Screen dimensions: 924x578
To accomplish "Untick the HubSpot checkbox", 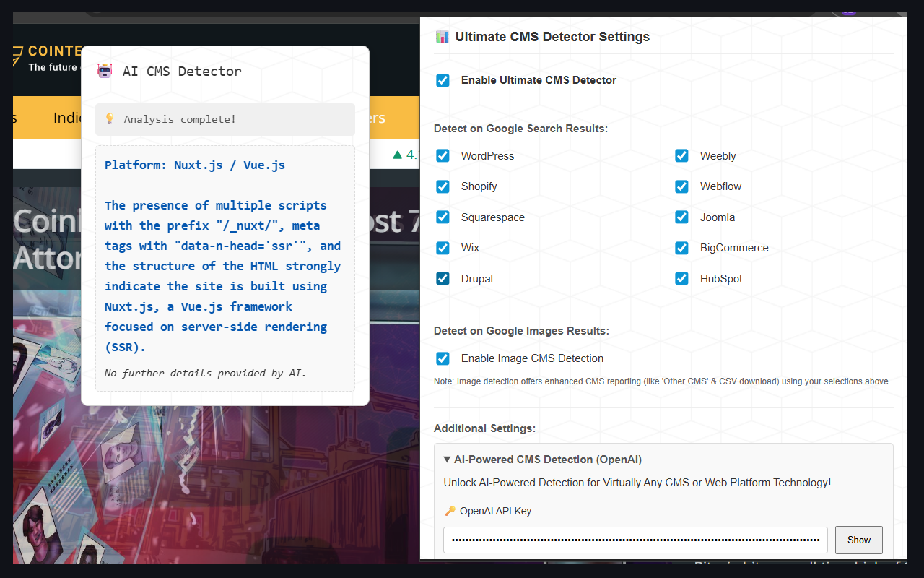I will coord(681,279).
